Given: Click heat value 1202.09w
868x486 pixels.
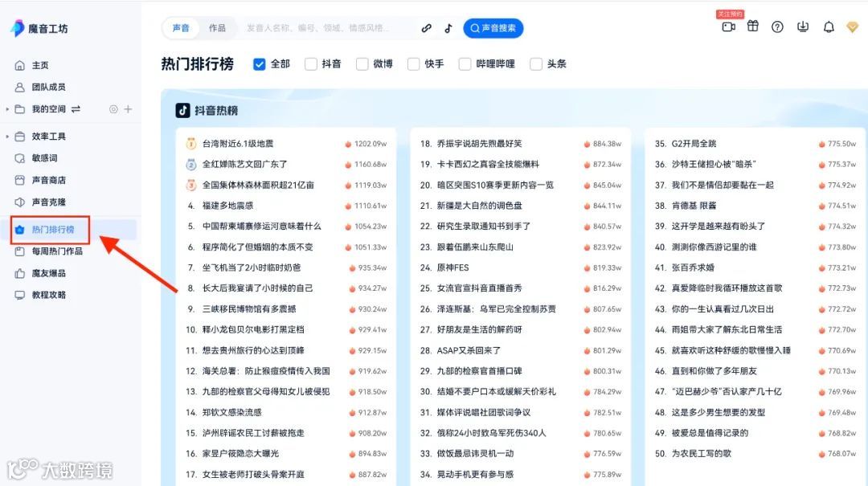Looking at the screenshot, I should [x=371, y=144].
